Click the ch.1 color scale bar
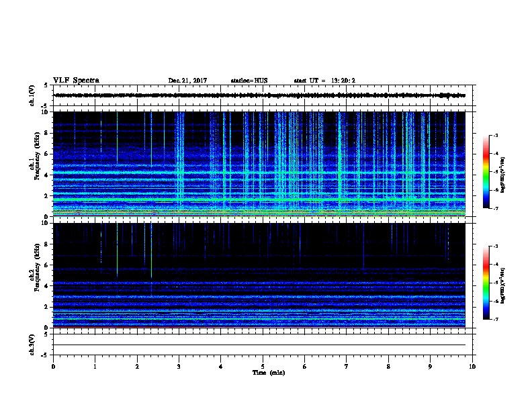 click(486, 172)
